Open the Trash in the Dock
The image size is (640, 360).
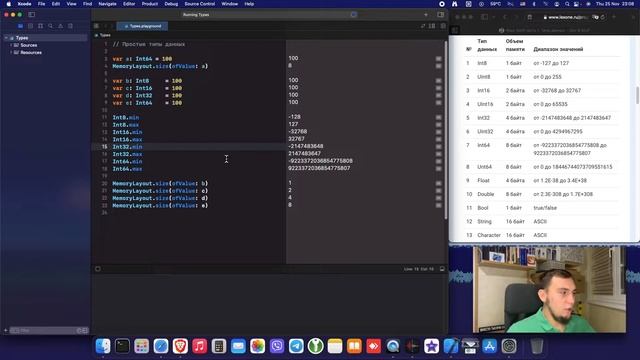tap(537, 346)
